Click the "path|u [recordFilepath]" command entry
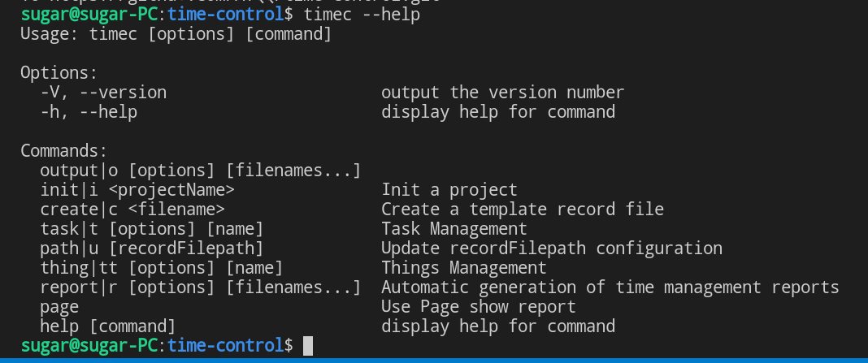 pyautogui.click(x=152, y=248)
